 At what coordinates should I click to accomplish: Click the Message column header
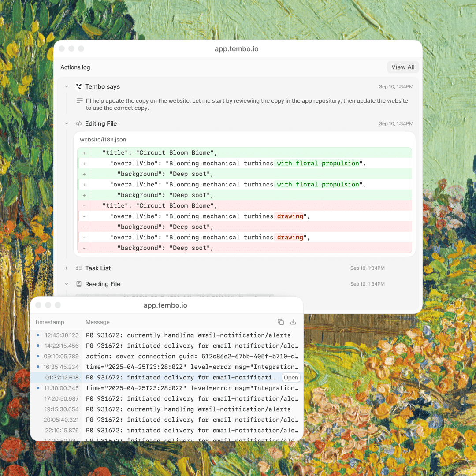pos(97,322)
